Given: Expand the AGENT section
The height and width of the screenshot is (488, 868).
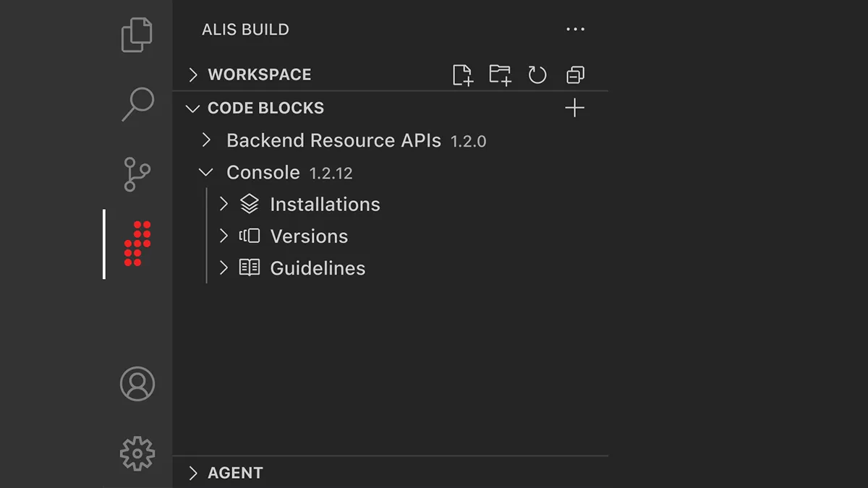Looking at the screenshot, I should click(192, 472).
